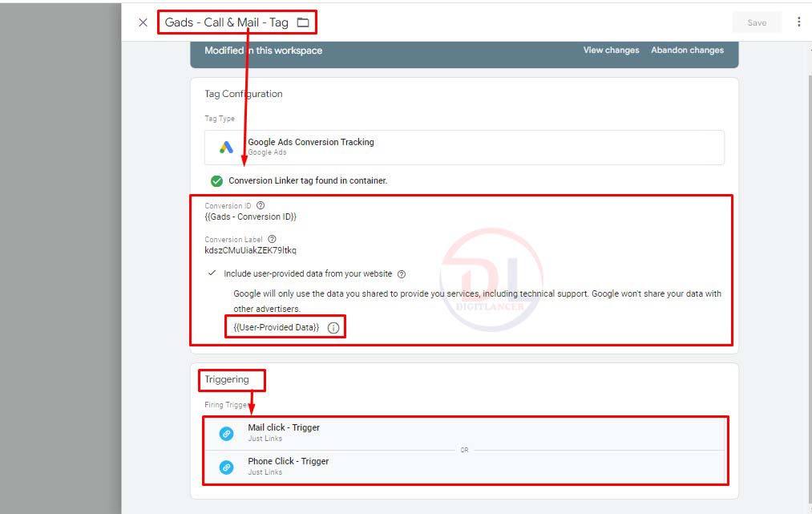Click the Save button
The width and height of the screenshot is (812, 514).
(757, 22)
